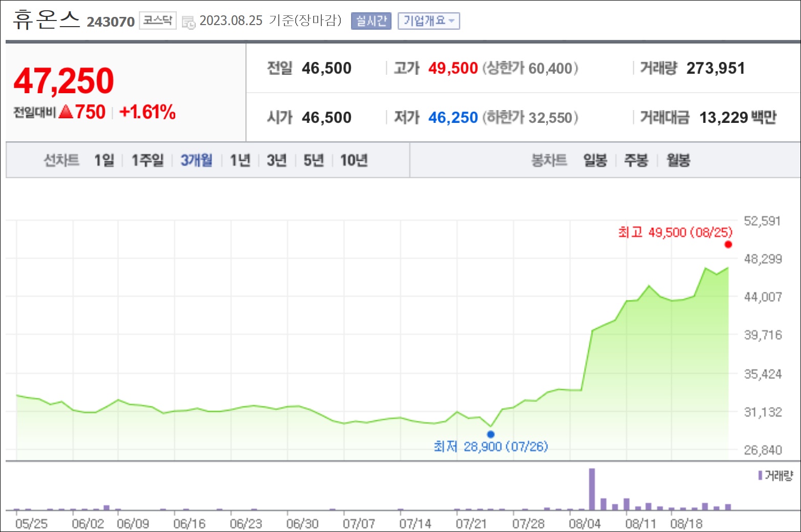This screenshot has height=532, width=801.
Task: Click the 하한가 32,550 text
Action: click(530, 118)
